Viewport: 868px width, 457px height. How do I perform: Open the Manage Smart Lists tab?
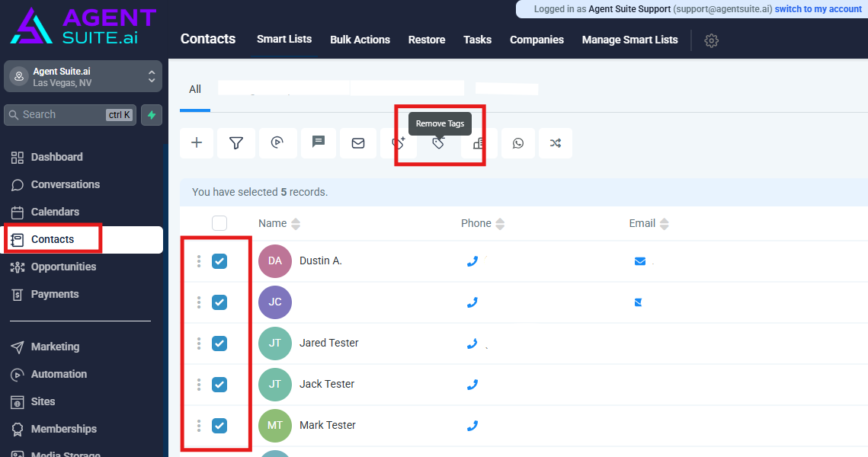[630, 40]
